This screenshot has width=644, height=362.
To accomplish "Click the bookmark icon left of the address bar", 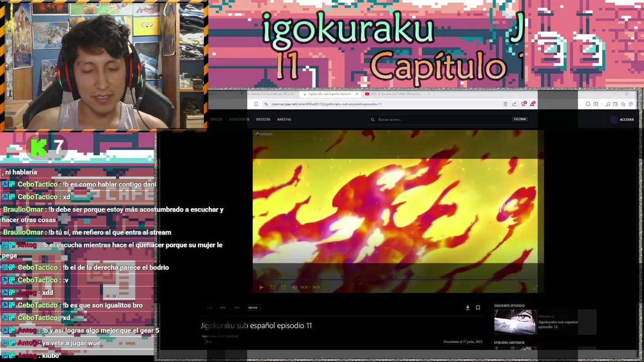I will tap(256, 104).
